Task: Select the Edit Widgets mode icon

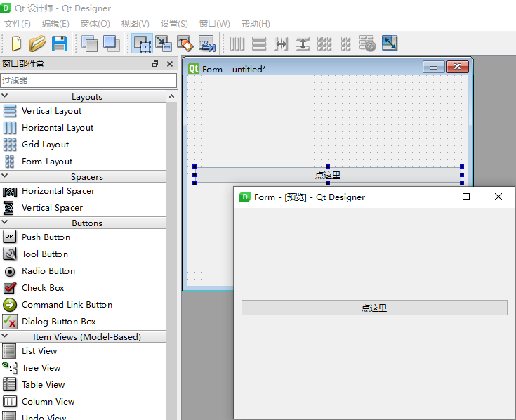Action: click(x=142, y=44)
